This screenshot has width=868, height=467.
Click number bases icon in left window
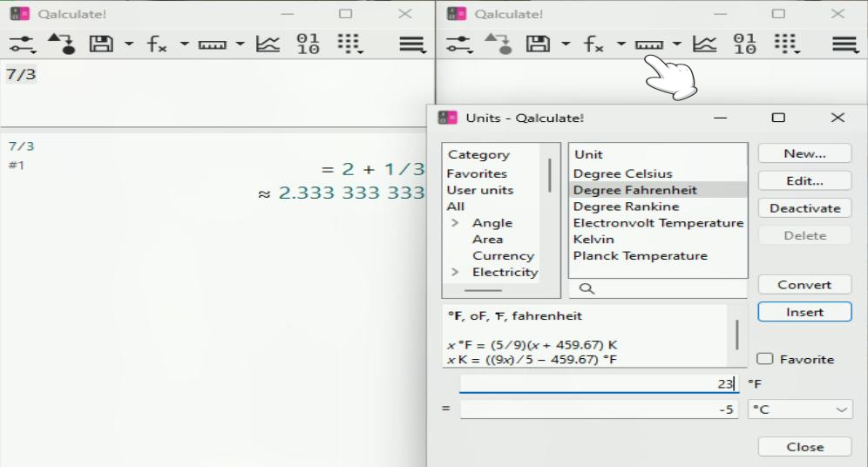tap(308, 44)
